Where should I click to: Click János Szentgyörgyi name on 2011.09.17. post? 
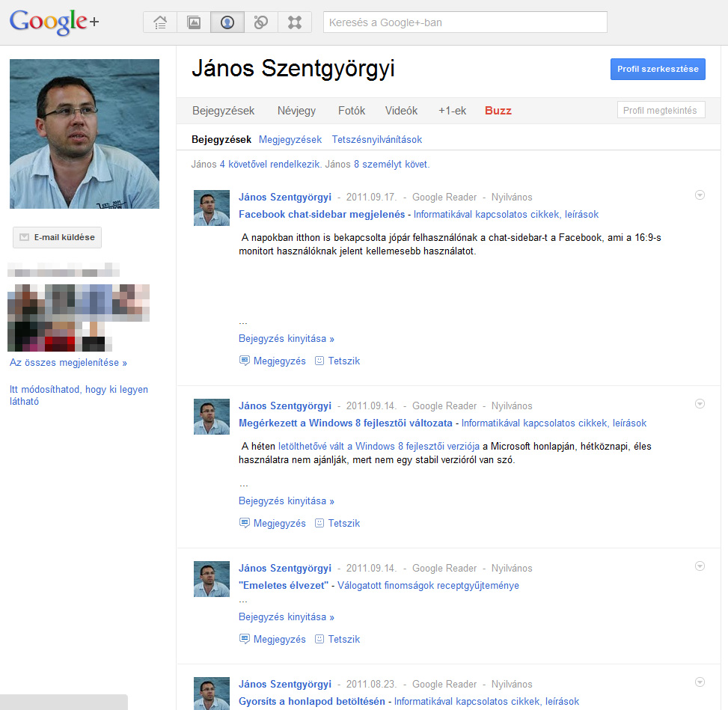pos(285,198)
